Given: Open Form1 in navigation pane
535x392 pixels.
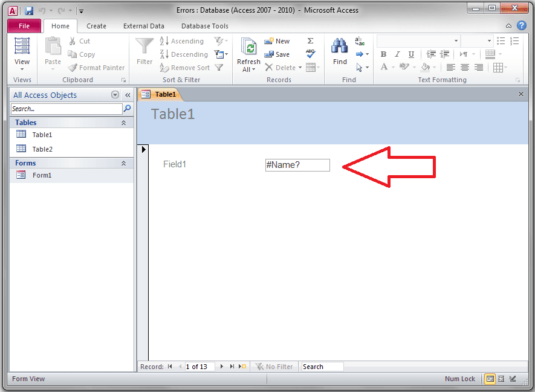Looking at the screenshot, I should tap(72, 175).
